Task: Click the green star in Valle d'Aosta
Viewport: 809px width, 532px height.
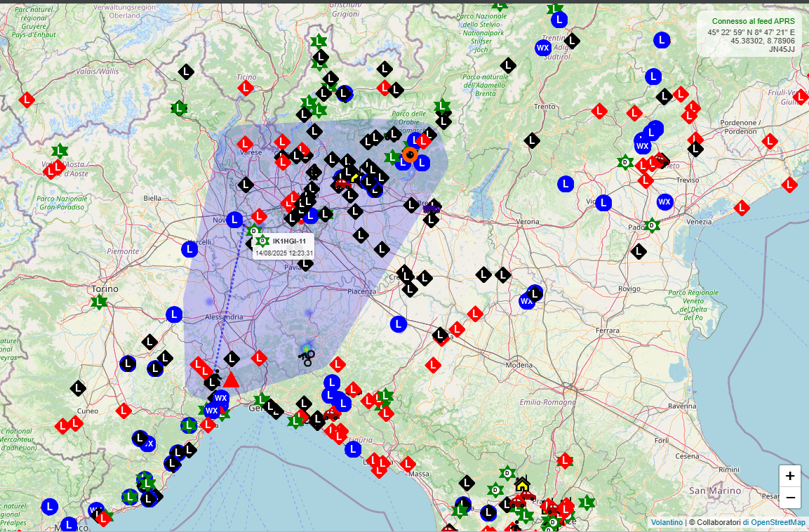Action: click(x=60, y=151)
